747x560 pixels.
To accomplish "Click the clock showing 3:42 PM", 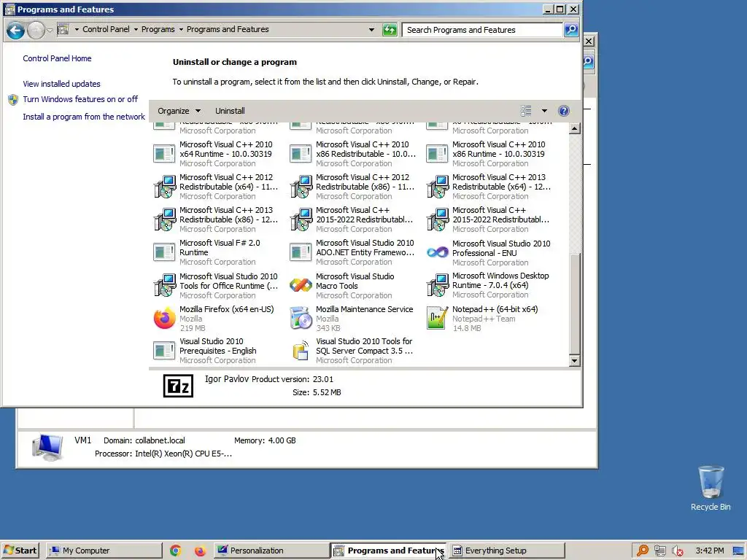I will (x=709, y=551).
